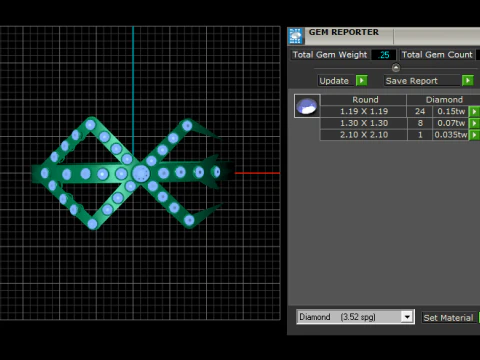
Task: Click the green arrow next to Save Report
Action: [x=468, y=81]
